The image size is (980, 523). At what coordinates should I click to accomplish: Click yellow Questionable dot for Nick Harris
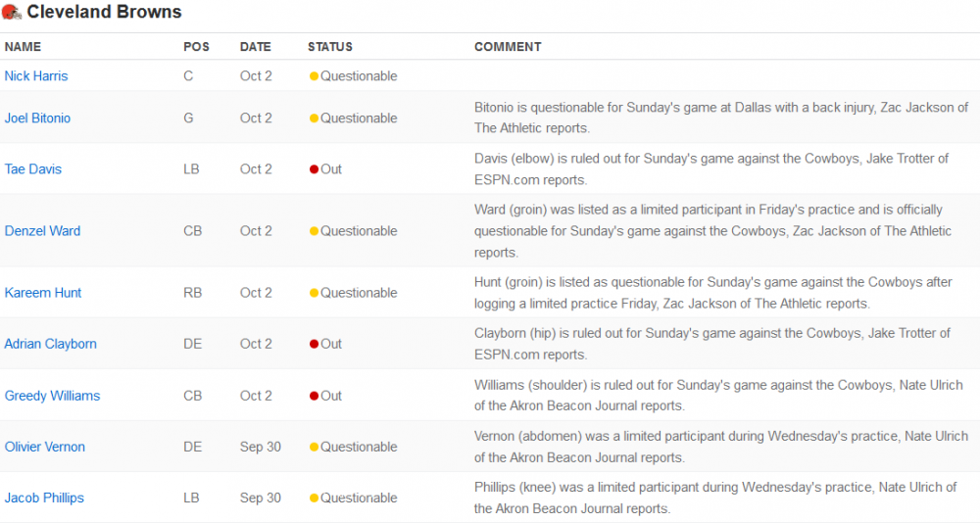tap(314, 76)
